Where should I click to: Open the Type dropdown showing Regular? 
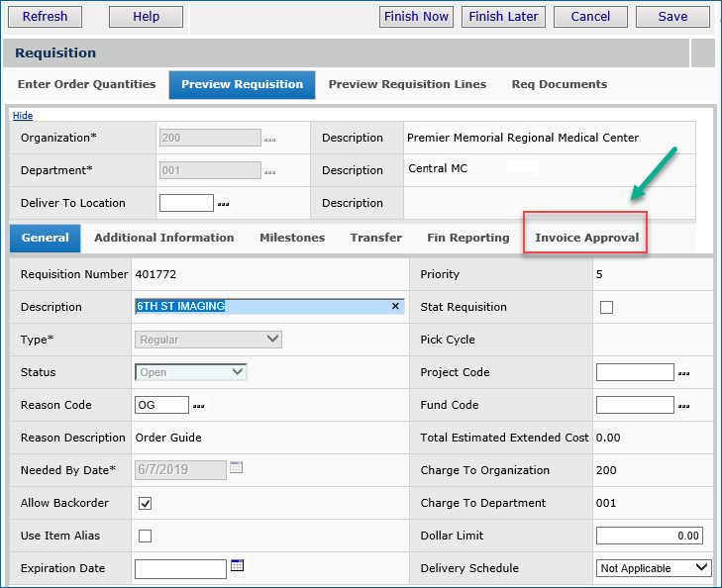208,340
